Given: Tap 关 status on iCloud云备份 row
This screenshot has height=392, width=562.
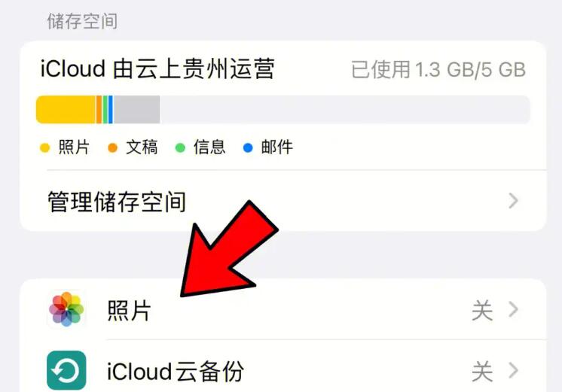Looking at the screenshot, I should click(482, 371).
